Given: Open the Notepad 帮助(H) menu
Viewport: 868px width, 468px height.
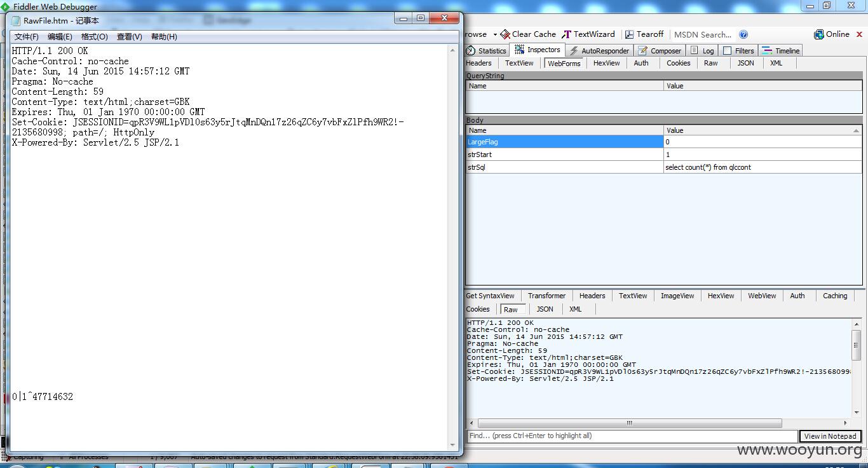Looking at the screenshot, I should (164, 37).
